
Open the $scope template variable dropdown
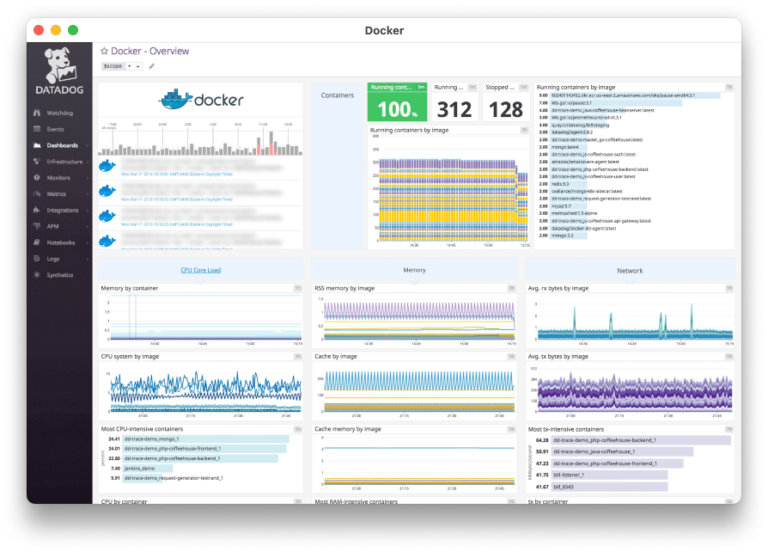[134, 66]
